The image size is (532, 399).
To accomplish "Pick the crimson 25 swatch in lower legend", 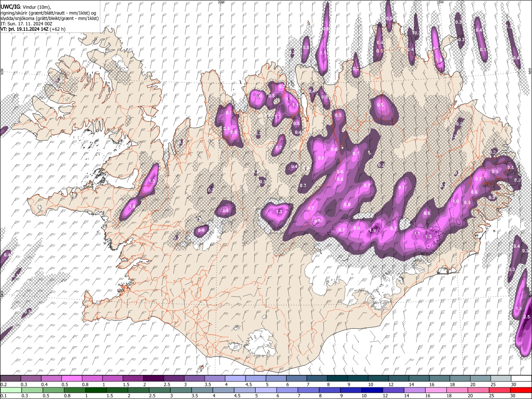I will tap(500, 390).
